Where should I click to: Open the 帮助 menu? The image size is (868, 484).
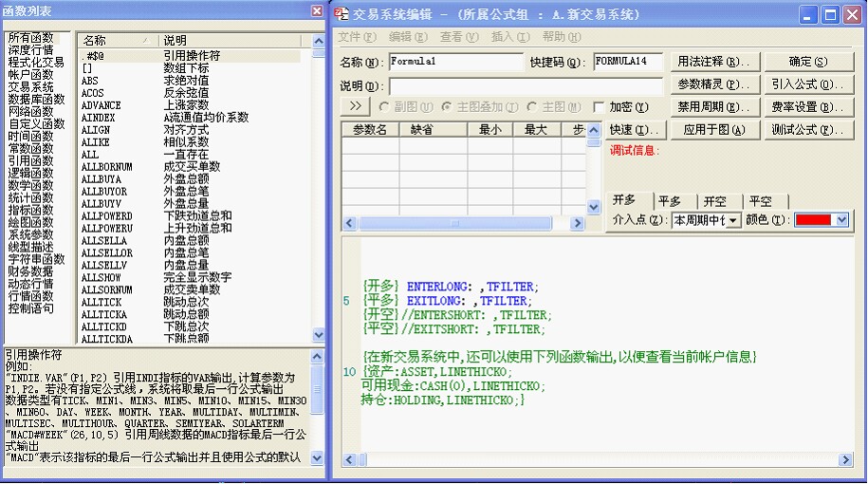(562, 37)
